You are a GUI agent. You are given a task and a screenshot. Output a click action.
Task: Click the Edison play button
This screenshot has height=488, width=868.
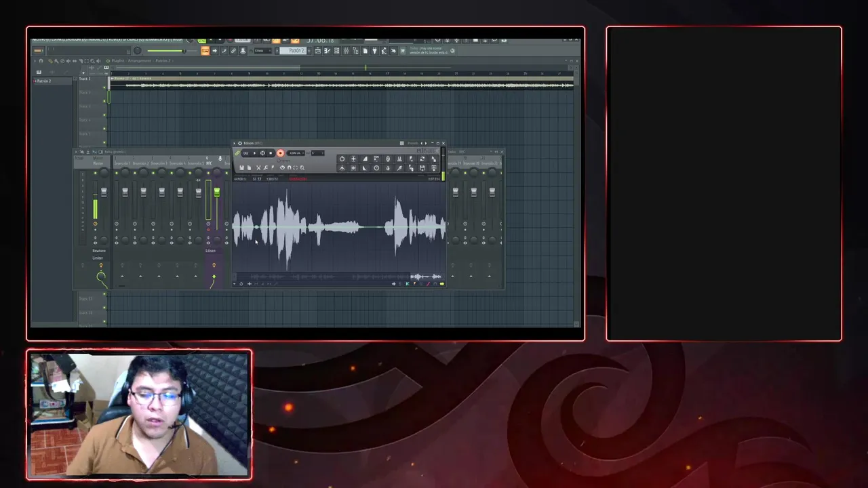pyautogui.click(x=254, y=153)
